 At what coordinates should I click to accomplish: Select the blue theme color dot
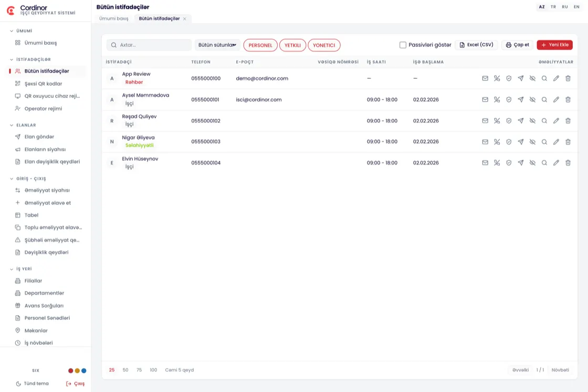[x=84, y=370]
